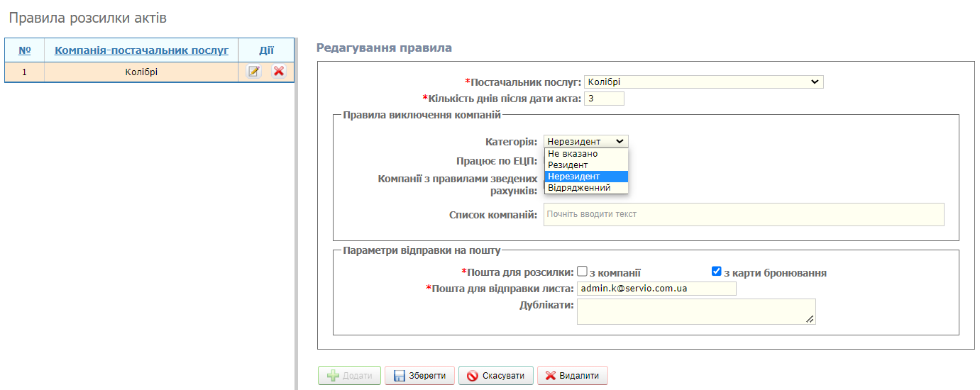Pick 'Відрядженний' from the category list
This screenshot has height=390, width=980.
(x=579, y=188)
